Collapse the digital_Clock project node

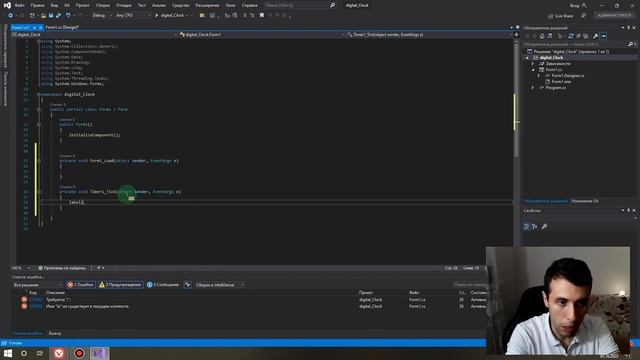click(527, 58)
